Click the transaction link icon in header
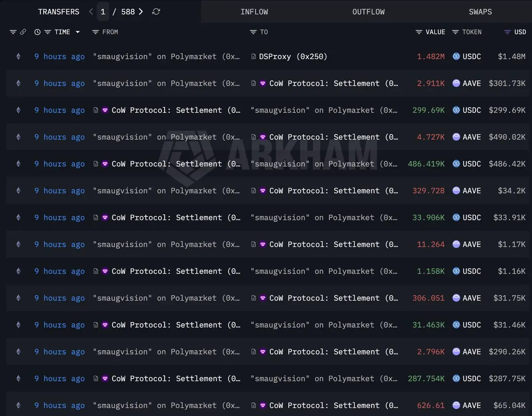This screenshot has height=416, width=532. [x=23, y=32]
